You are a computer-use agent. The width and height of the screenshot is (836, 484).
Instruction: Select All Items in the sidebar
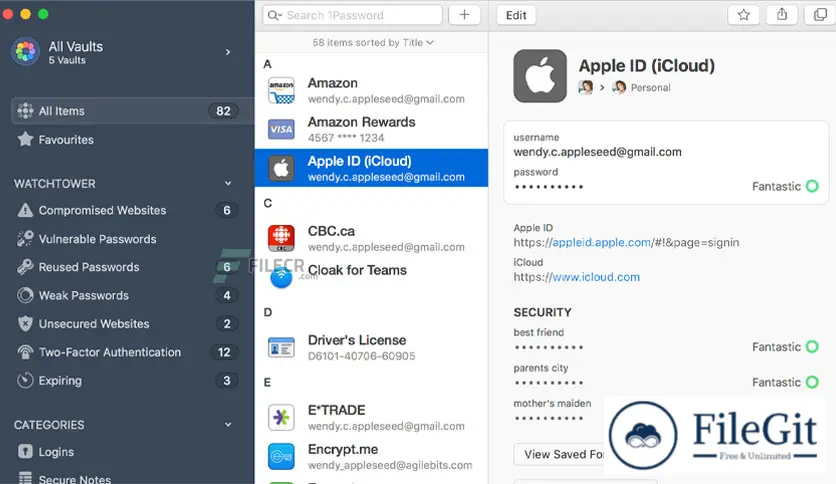tap(132, 111)
